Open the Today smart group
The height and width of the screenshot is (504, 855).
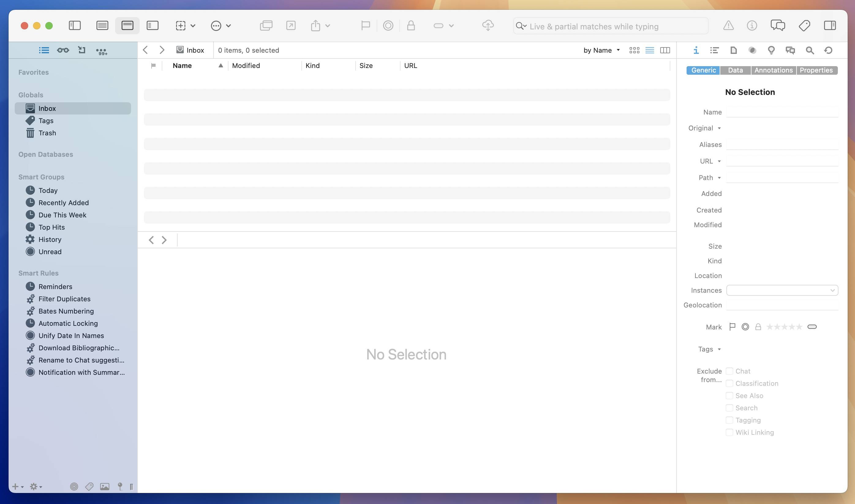point(48,190)
